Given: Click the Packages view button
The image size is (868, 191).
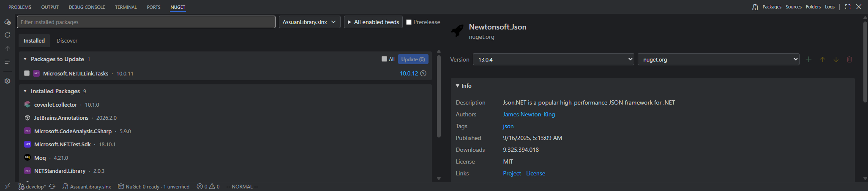Looking at the screenshot, I should click(772, 7).
